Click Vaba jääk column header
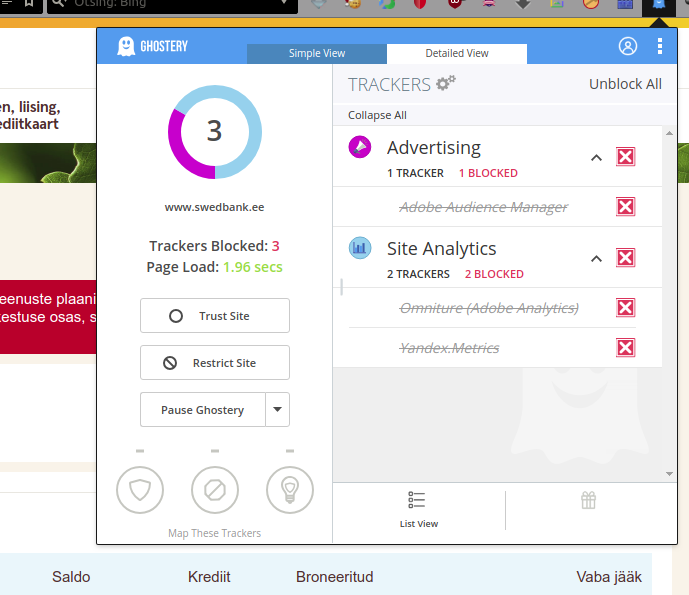 pyautogui.click(x=609, y=577)
